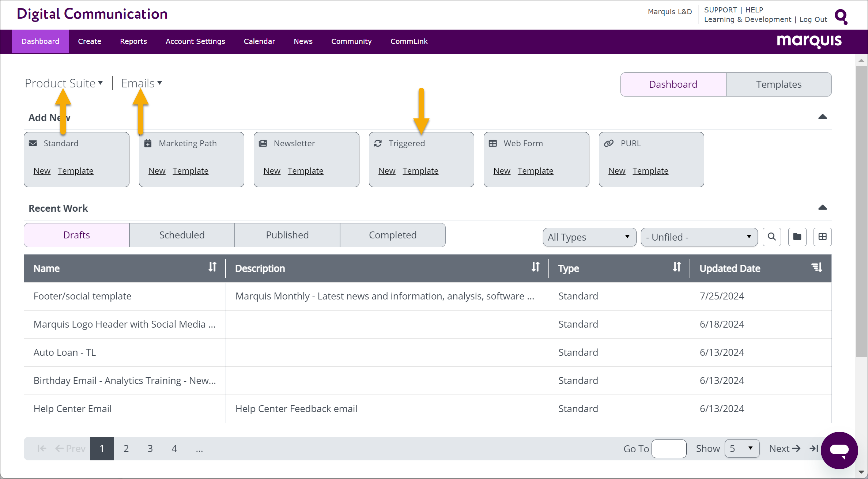Go to page 4
This screenshot has height=479, width=868.
point(174,449)
